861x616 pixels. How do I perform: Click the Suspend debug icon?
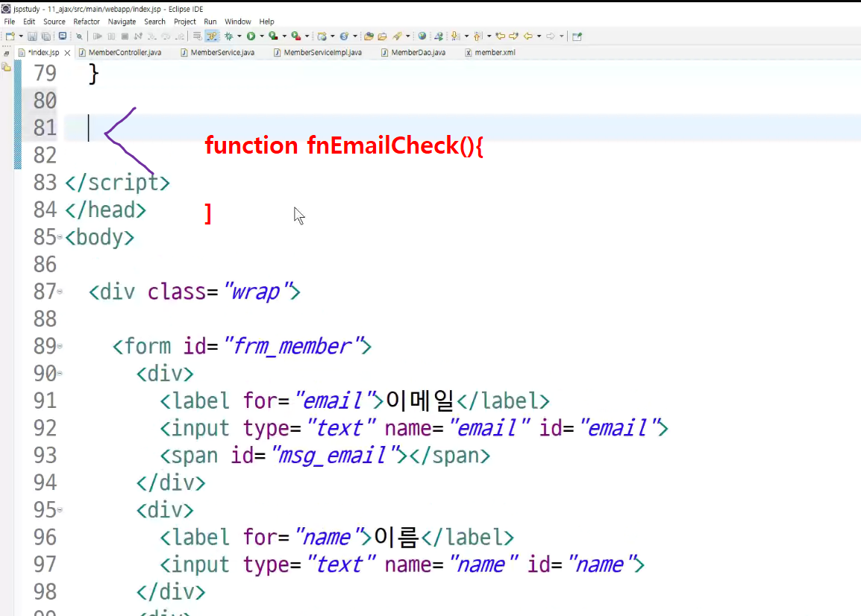click(x=111, y=37)
